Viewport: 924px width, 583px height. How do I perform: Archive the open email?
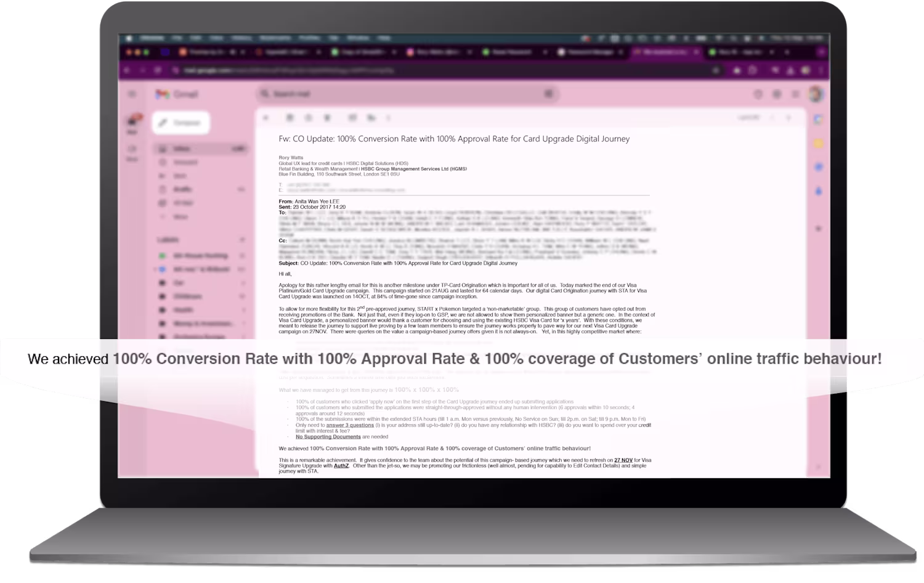click(290, 118)
